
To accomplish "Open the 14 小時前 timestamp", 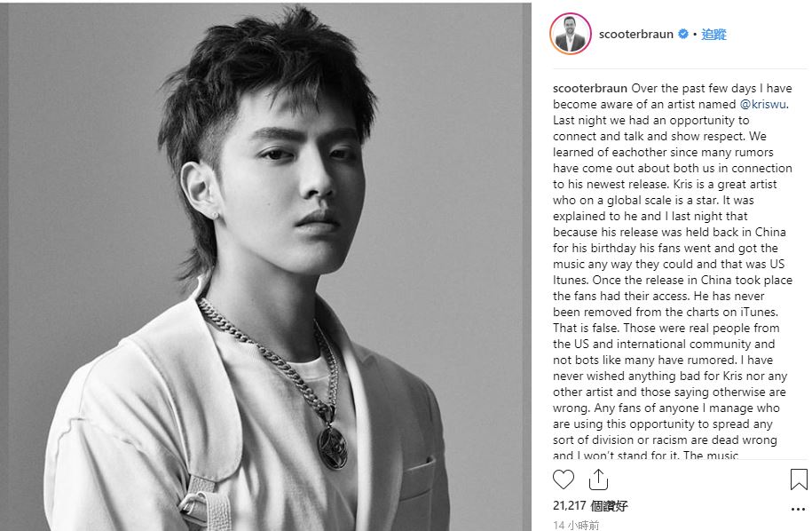I will pos(576,526).
